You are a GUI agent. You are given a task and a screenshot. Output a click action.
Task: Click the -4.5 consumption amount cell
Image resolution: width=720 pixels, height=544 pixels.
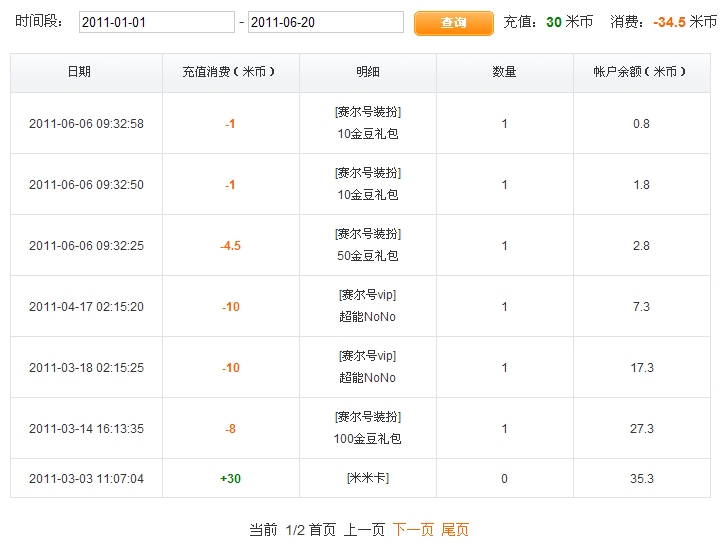click(231, 245)
